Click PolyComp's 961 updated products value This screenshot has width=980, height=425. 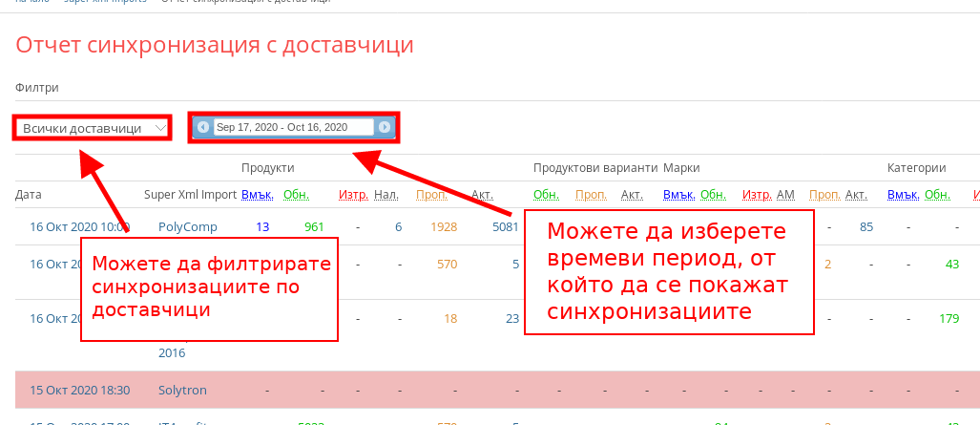pyautogui.click(x=314, y=227)
